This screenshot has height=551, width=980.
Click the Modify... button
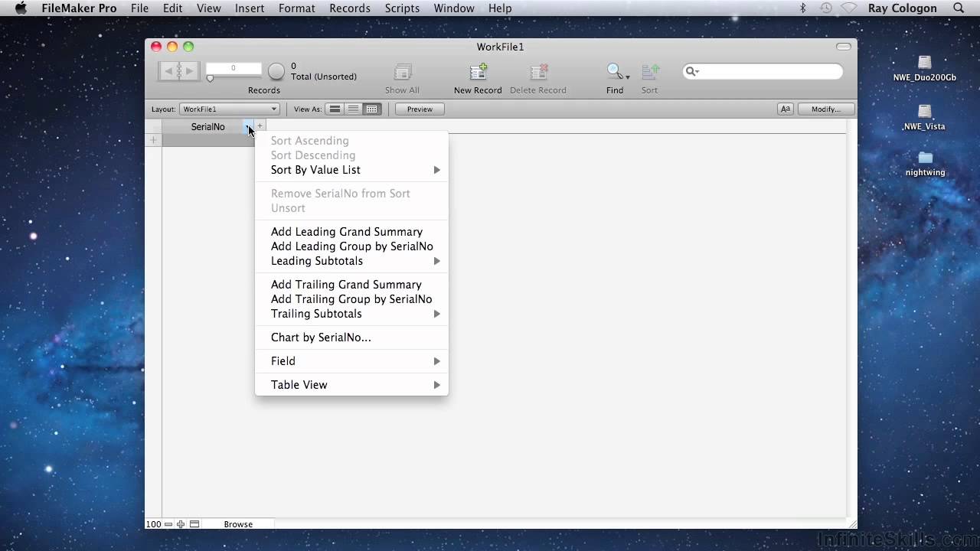pyautogui.click(x=825, y=109)
